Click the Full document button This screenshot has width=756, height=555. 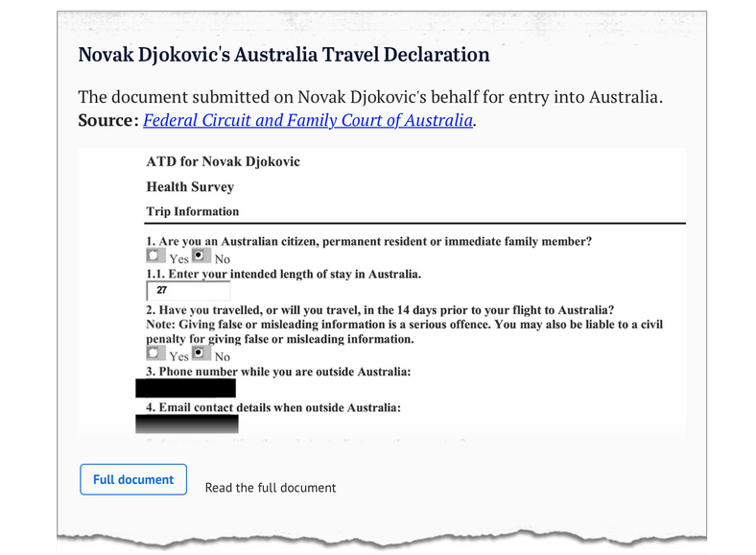coord(133,479)
